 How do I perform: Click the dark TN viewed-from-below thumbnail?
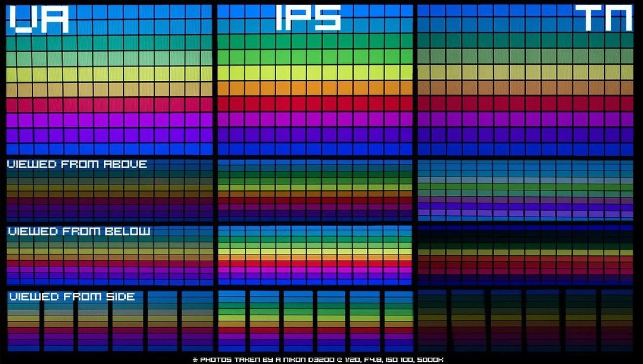coord(525,255)
